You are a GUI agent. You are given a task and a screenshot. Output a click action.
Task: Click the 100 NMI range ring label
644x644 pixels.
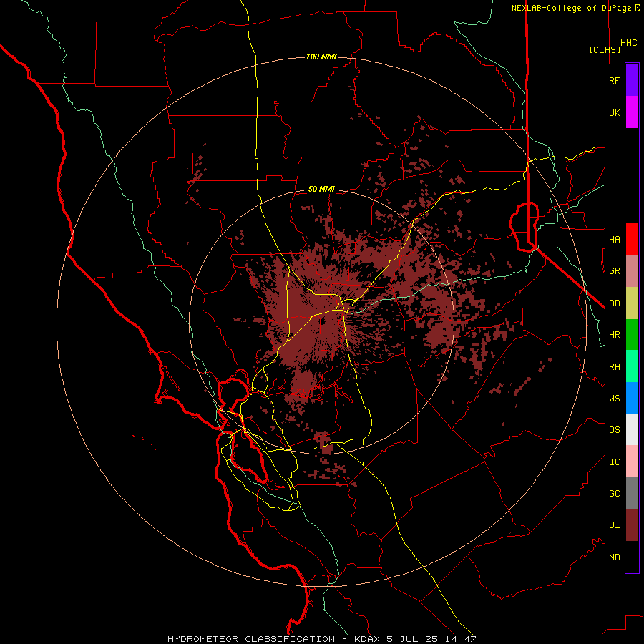321,57
